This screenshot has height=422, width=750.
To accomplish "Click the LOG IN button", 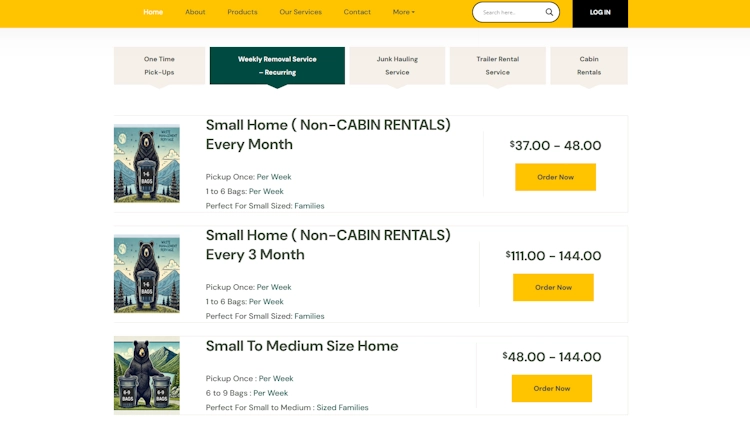I will (600, 13).
